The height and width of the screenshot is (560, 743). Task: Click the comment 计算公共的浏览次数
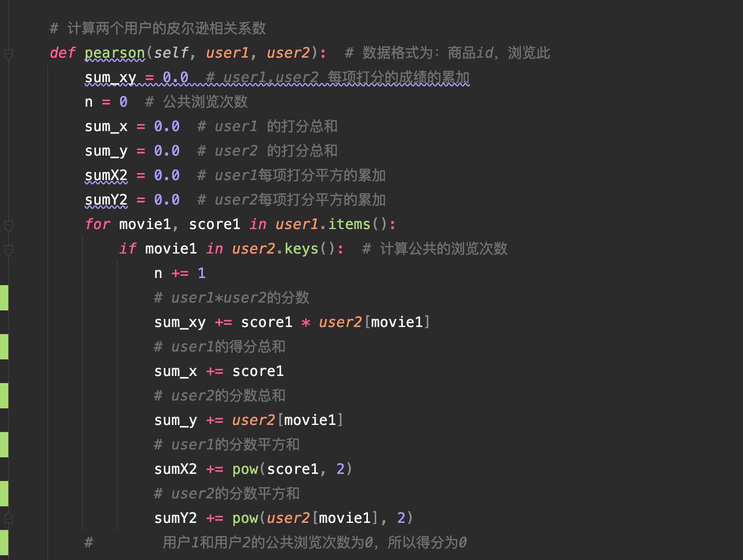(x=435, y=249)
